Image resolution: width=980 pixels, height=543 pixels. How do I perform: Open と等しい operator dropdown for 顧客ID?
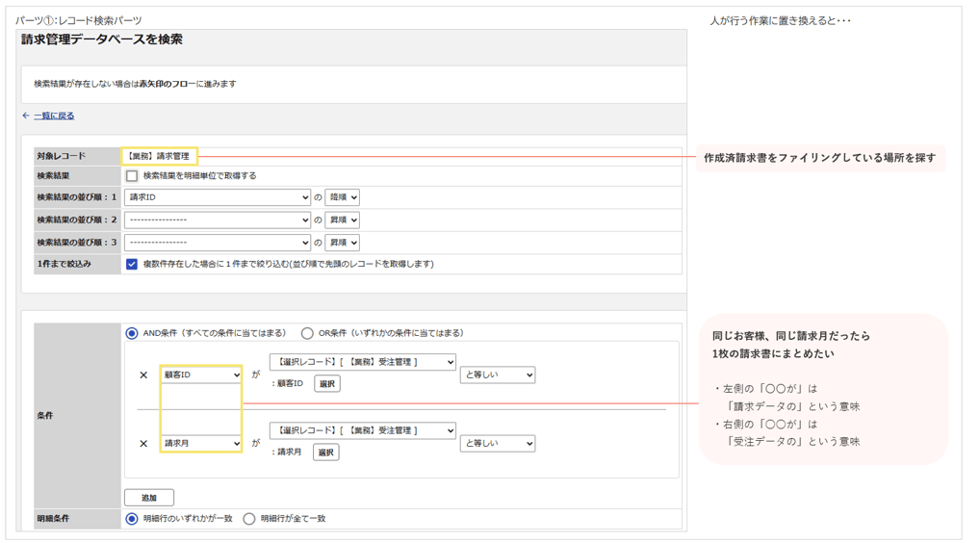tap(498, 375)
